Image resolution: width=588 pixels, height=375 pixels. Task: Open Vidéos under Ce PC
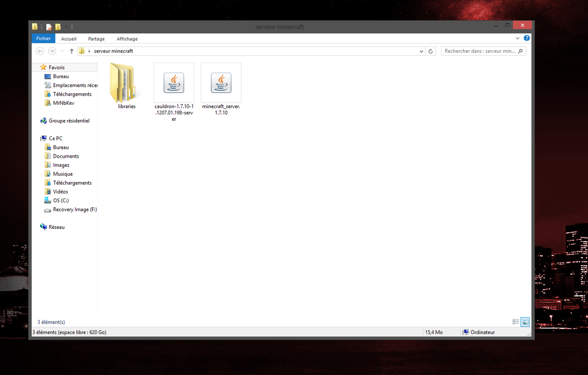coord(60,192)
